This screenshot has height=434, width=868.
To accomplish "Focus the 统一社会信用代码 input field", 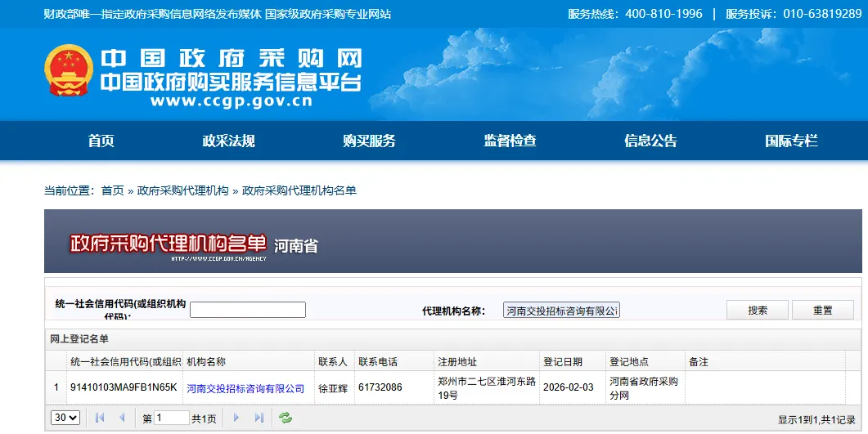I will [247, 310].
